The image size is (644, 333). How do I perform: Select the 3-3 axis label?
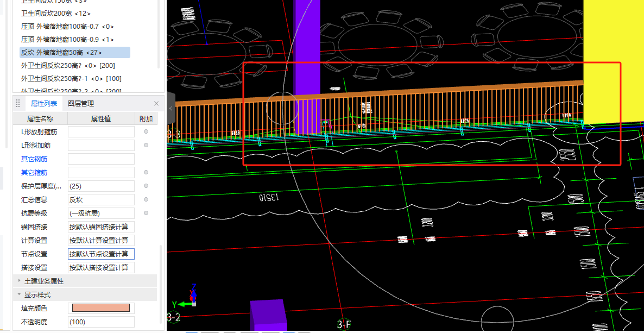click(173, 134)
